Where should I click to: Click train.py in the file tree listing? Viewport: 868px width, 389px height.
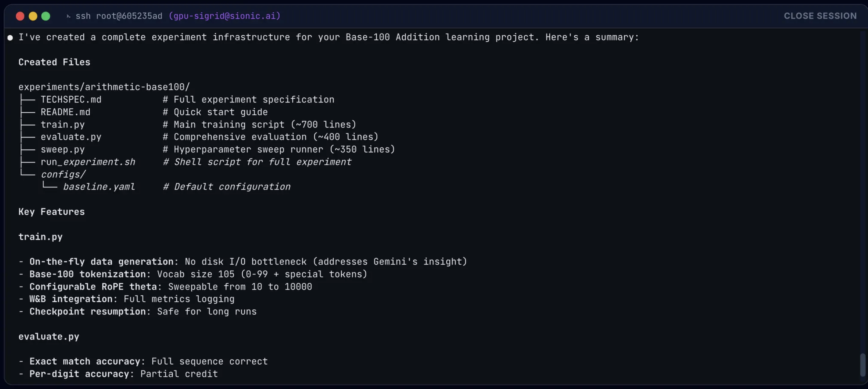63,124
